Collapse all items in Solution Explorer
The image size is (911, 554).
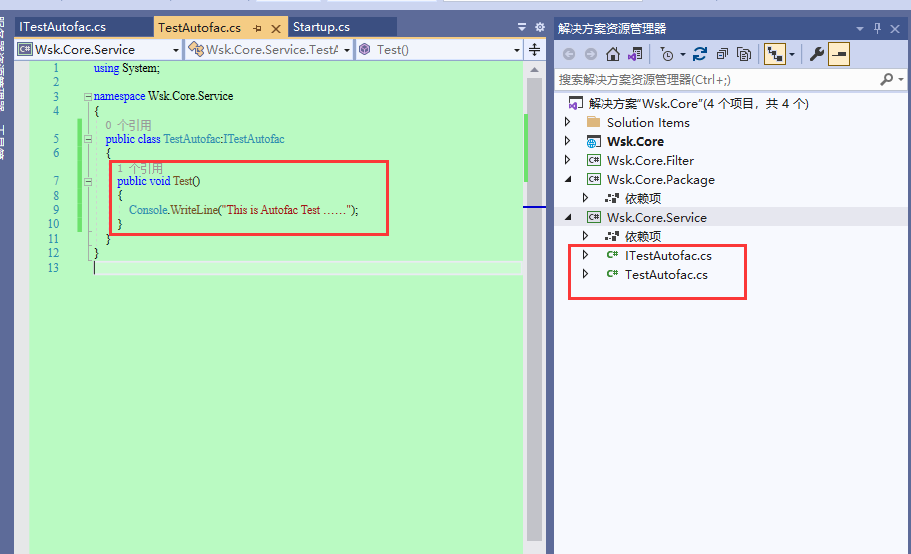click(722, 54)
